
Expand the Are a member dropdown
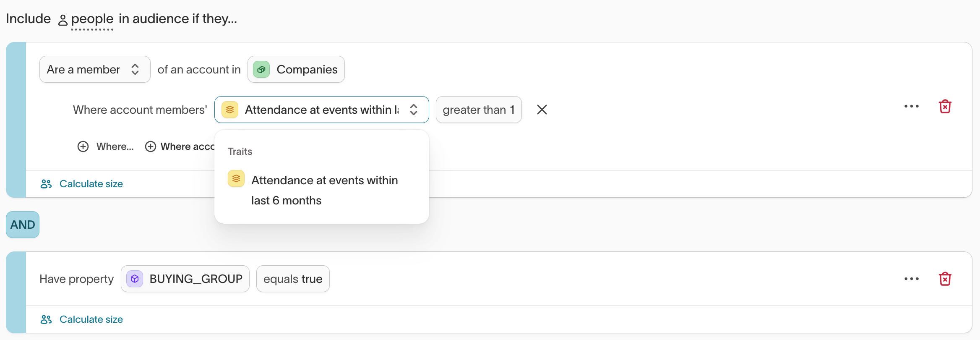click(x=95, y=70)
